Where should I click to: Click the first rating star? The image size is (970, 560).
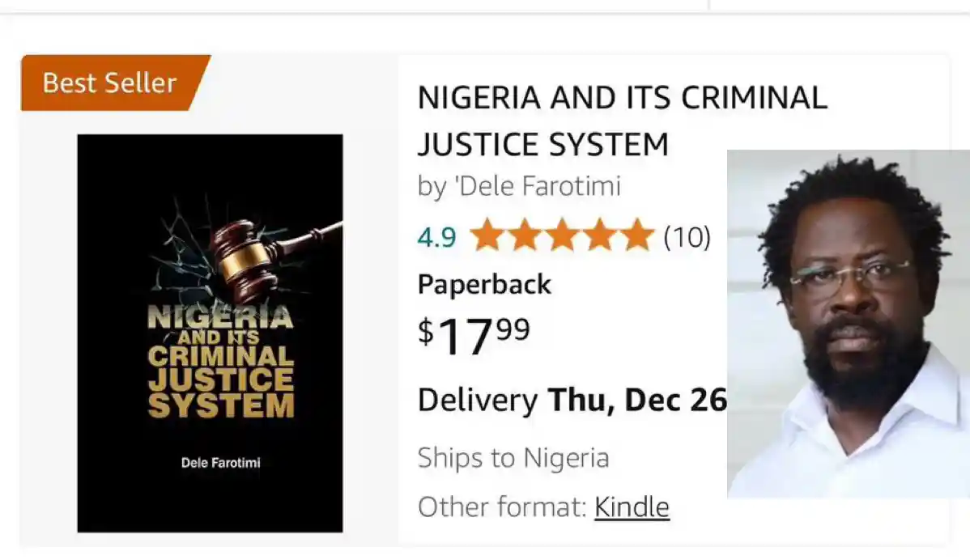(487, 235)
